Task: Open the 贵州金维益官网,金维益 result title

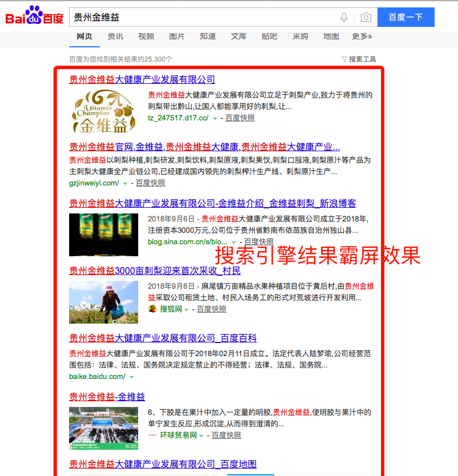Action: tap(204, 147)
